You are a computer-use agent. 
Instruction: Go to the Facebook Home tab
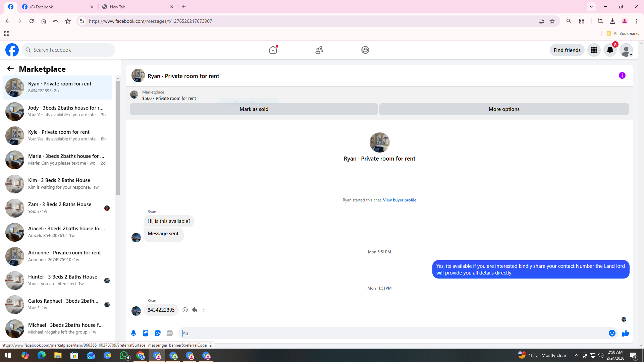coord(273,50)
